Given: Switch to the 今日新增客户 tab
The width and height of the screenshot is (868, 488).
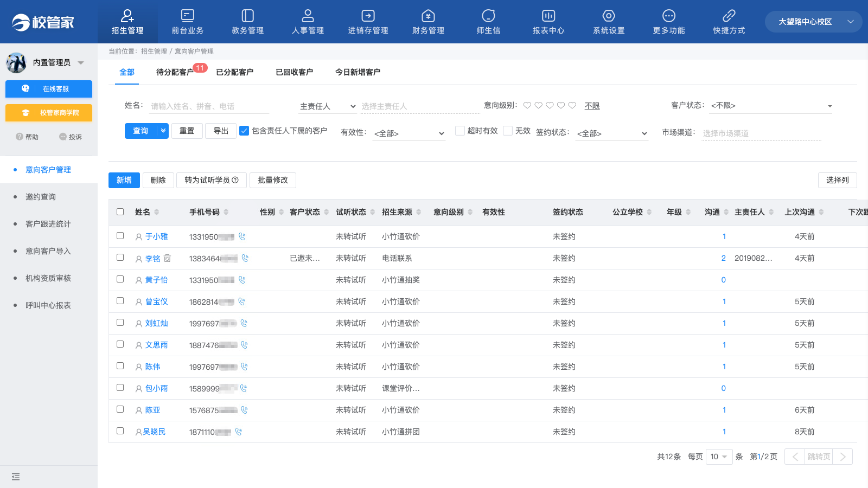Looking at the screenshot, I should click(358, 72).
